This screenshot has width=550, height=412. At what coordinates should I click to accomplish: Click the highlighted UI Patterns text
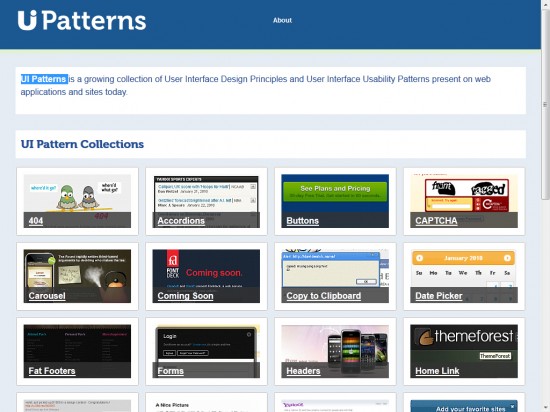44,79
